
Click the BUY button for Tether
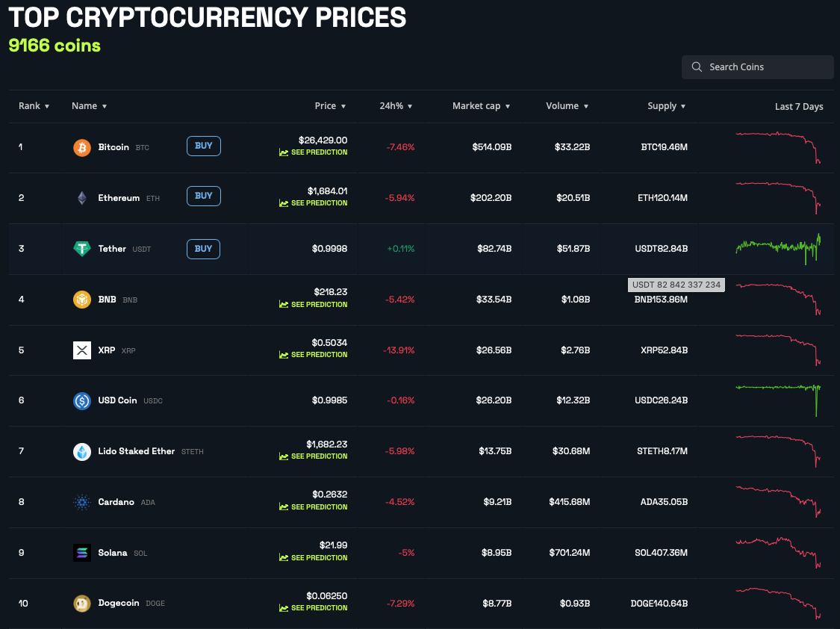(x=204, y=249)
